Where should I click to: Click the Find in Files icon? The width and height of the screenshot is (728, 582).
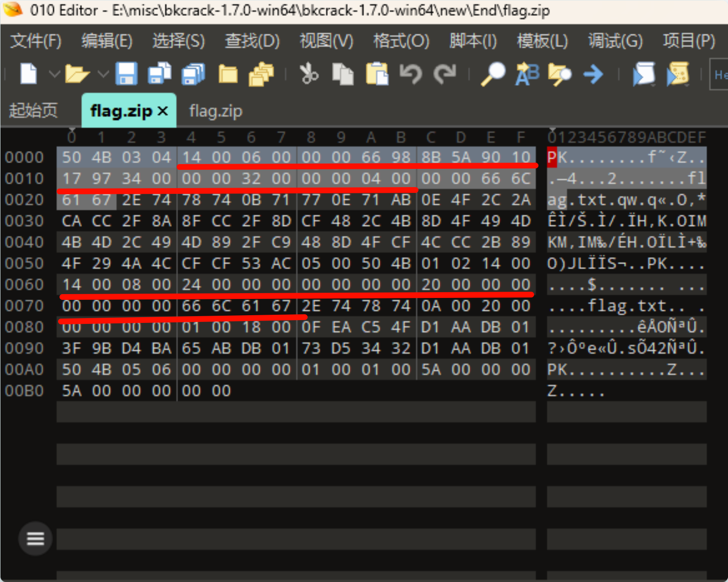[560, 74]
